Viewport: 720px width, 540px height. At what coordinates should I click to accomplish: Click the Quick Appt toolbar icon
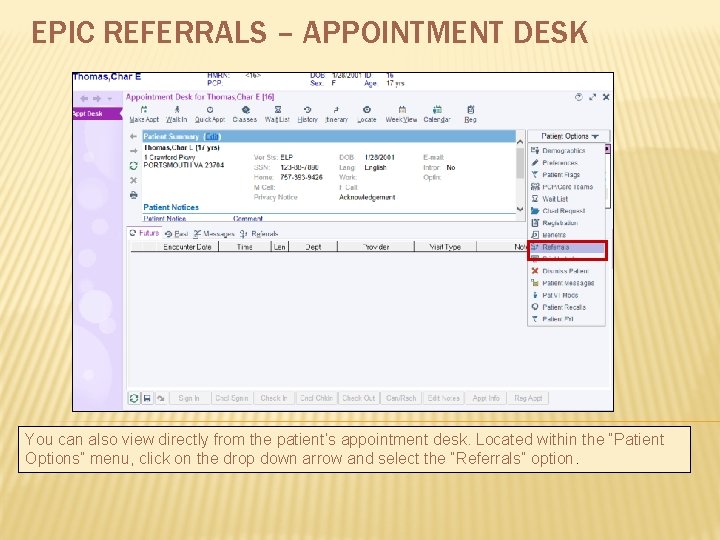click(210, 114)
